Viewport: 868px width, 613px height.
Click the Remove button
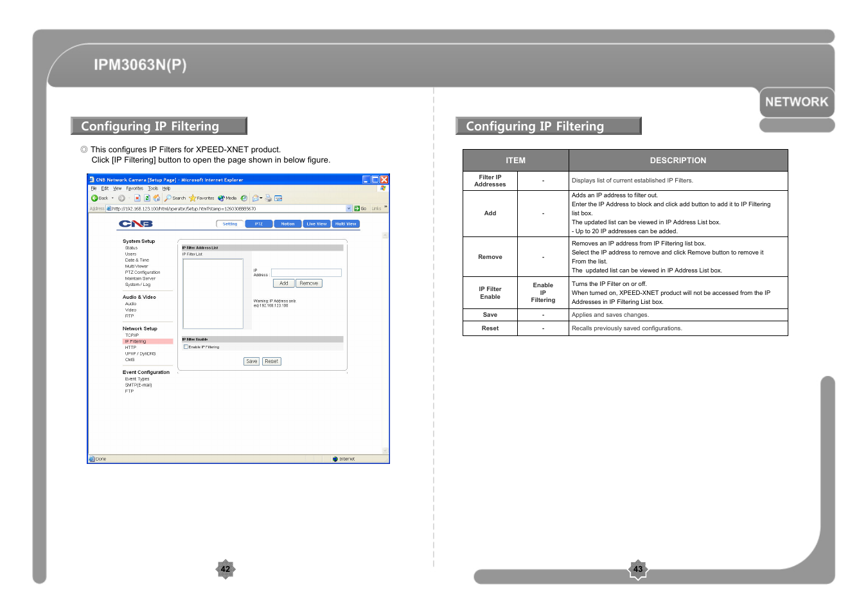tap(309, 283)
